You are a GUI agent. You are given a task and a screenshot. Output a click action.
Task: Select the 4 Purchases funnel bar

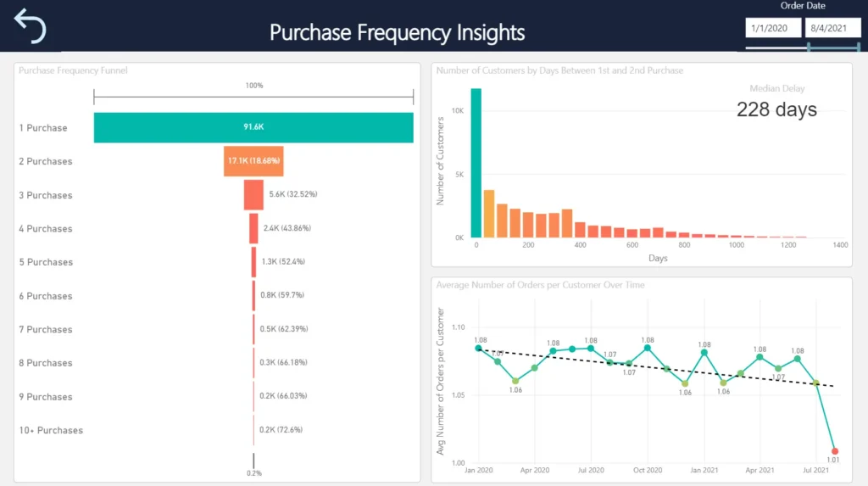tap(253, 228)
